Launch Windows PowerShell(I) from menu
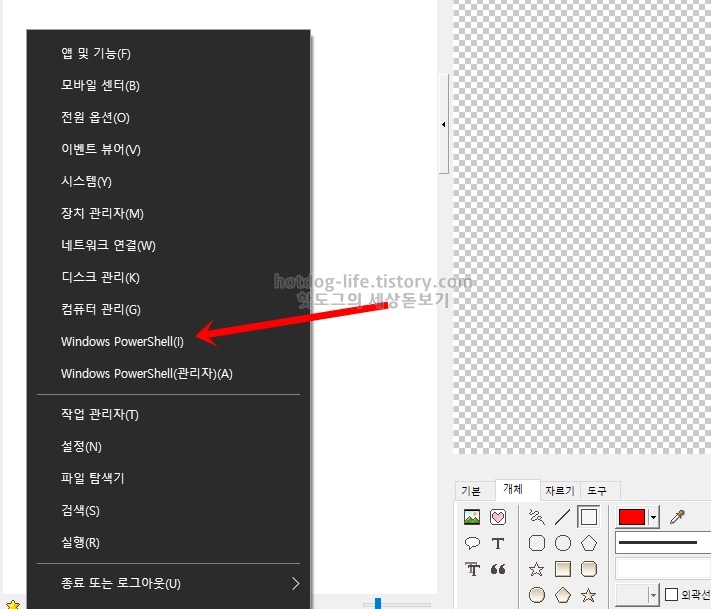Screen dimensions: 711x609 point(169,341)
